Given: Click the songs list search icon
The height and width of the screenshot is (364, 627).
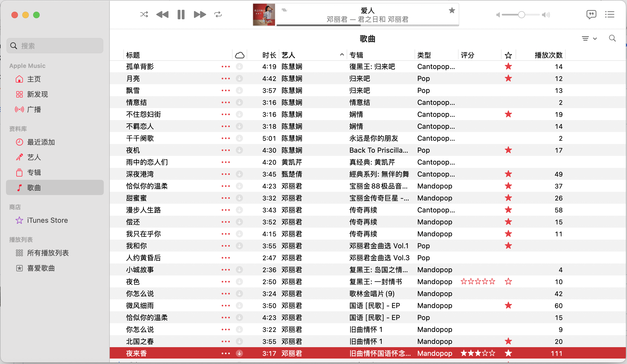Looking at the screenshot, I should click(x=612, y=38).
